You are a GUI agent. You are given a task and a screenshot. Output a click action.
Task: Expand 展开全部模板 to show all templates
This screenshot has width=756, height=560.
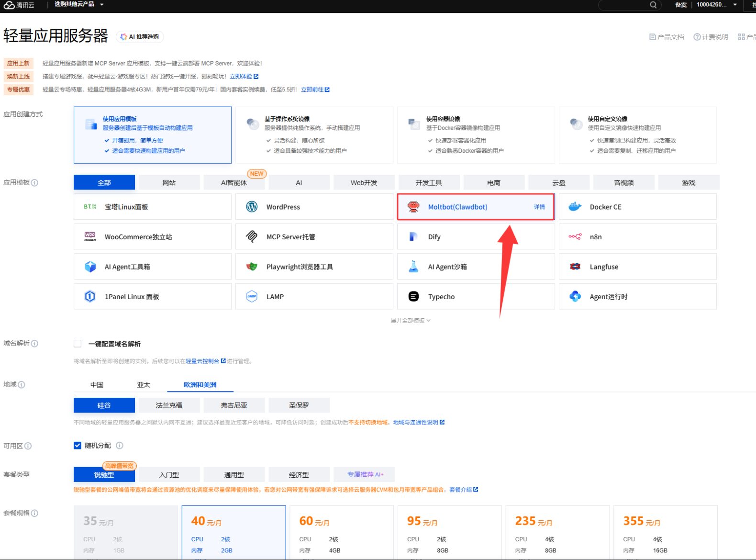point(411,320)
